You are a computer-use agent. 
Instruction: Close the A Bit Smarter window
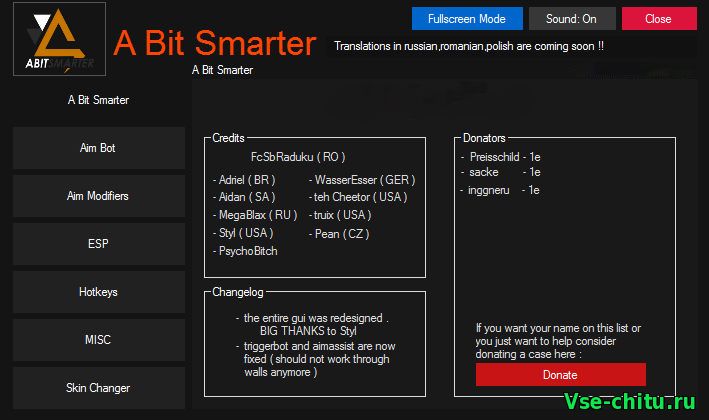[659, 19]
